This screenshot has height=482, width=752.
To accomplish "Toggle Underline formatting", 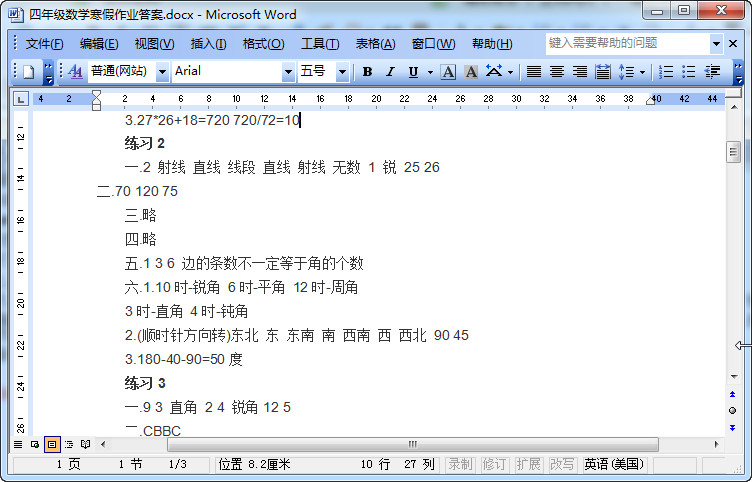I will [413, 72].
